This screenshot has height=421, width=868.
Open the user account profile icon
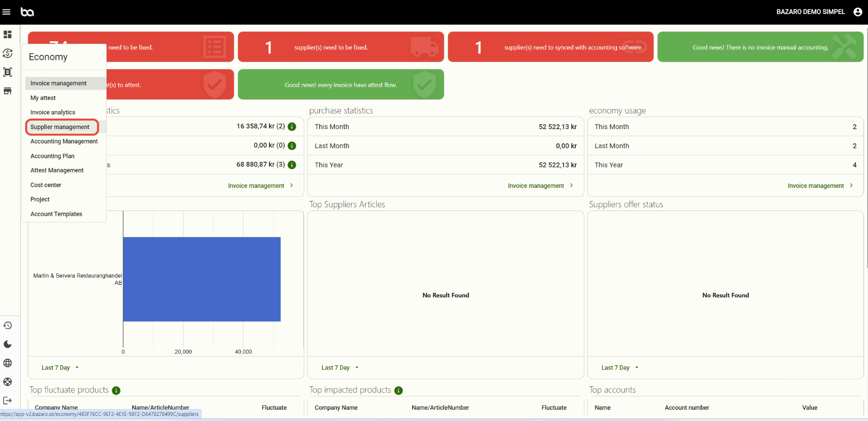(858, 12)
